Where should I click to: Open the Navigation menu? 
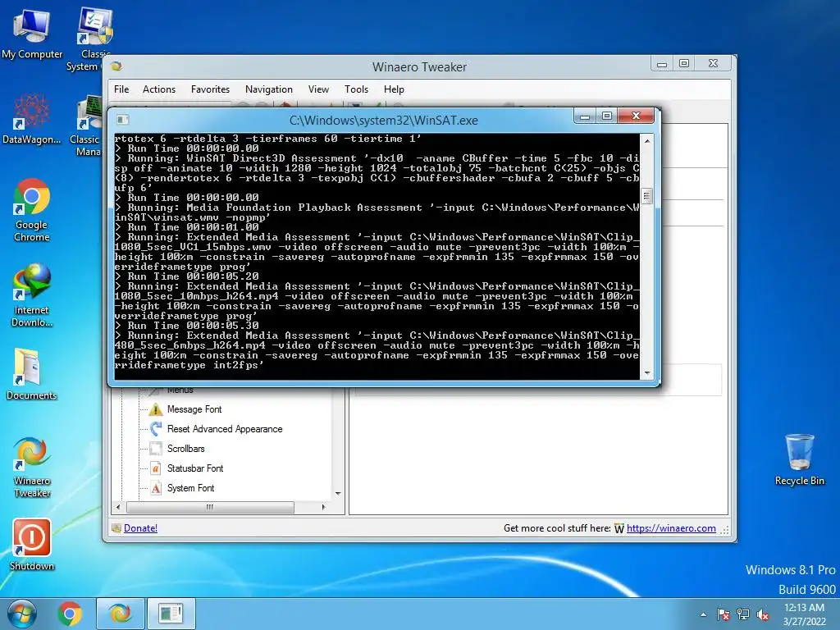pos(269,89)
